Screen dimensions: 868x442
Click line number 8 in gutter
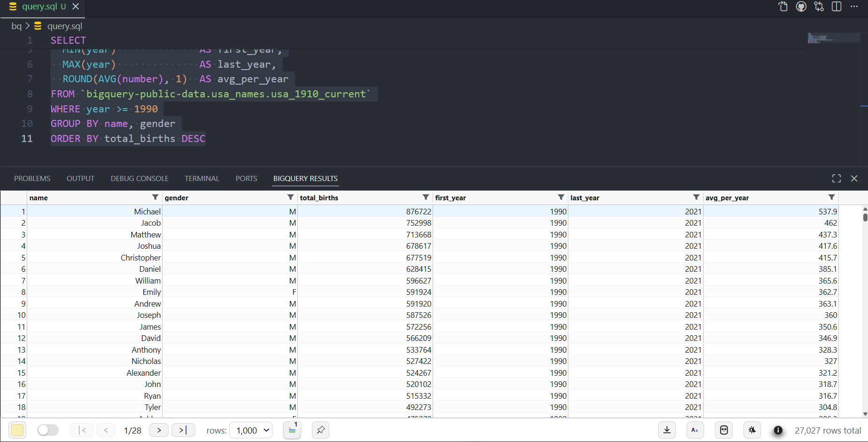[30, 94]
